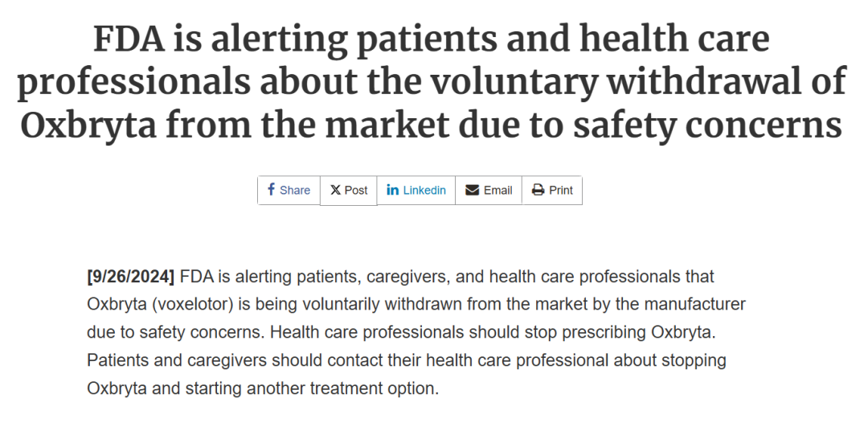The height and width of the screenshot is (423, 868).
Task: Click "safety concerns" in the headline
Action: click(707, 125)
